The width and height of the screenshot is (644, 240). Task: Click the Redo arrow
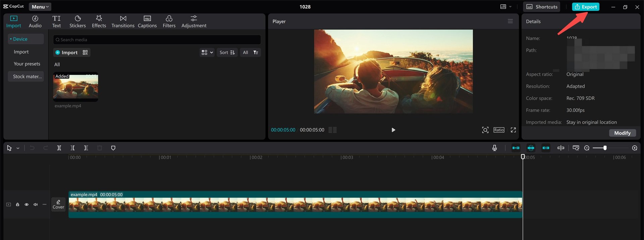pos(46,148)
